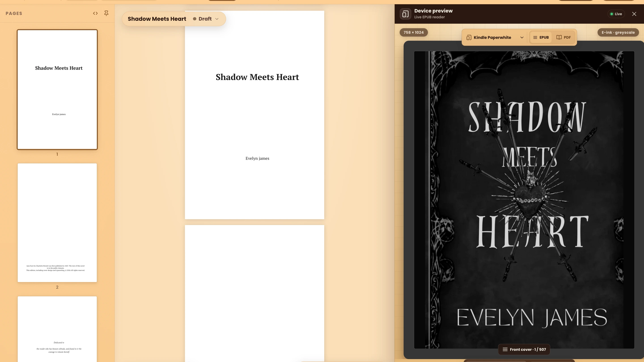
Task: Click the Live EPUB reader subtitle
Action: (429, 17)
